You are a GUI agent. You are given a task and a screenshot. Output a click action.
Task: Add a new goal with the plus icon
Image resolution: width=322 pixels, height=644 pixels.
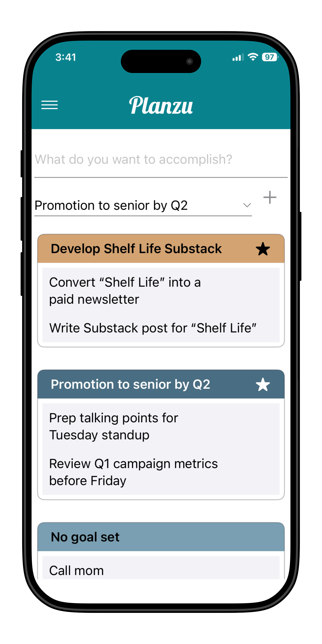270,197
